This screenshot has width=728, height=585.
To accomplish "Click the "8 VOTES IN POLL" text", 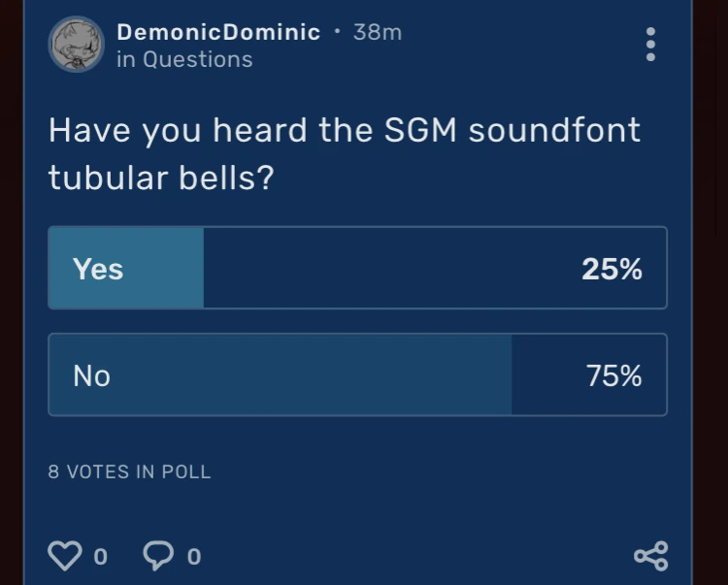I will pos(129,472).
